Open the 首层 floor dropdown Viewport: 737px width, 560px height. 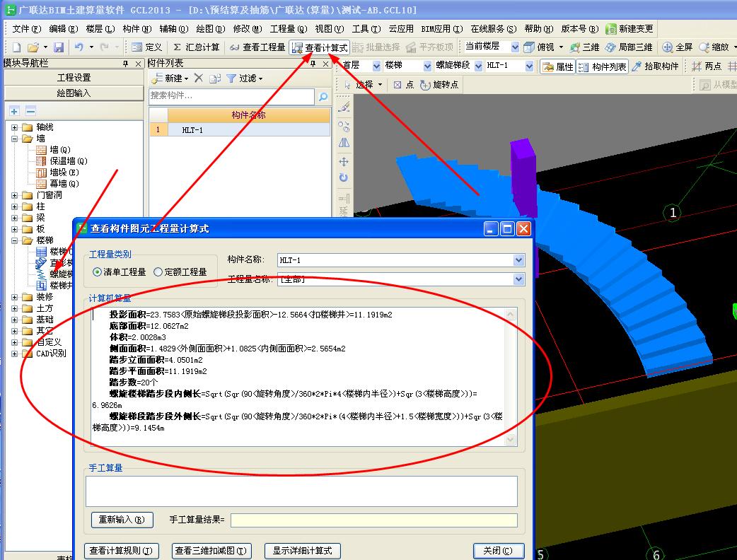point(376,66)
